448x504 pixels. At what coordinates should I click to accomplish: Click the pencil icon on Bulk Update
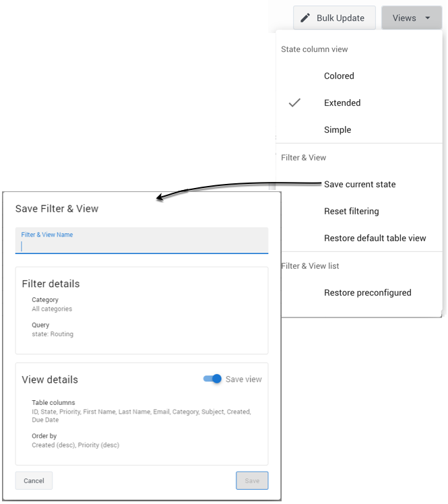pyautogui.click(x=305, y=18)
